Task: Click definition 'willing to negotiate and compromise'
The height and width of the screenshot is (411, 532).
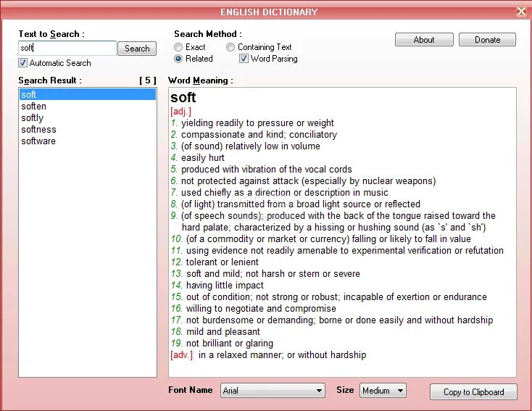Action: [x=261, y=309]
